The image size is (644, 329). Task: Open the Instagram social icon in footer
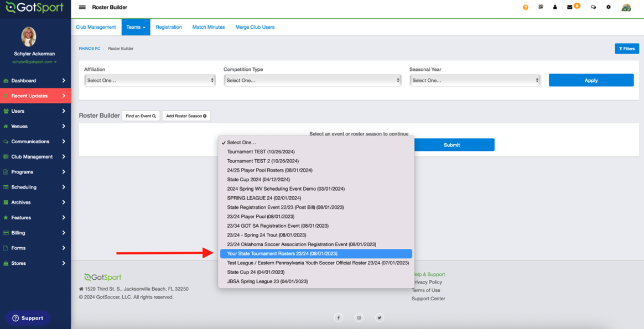pyautogui.click(x=359, y=317)
